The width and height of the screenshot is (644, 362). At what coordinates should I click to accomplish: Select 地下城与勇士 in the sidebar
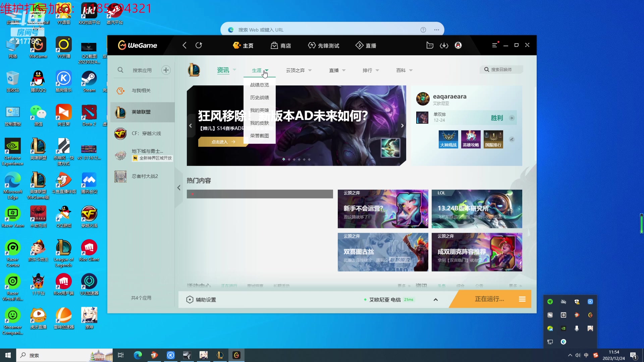pyautogui.click(x=142, y=155)
